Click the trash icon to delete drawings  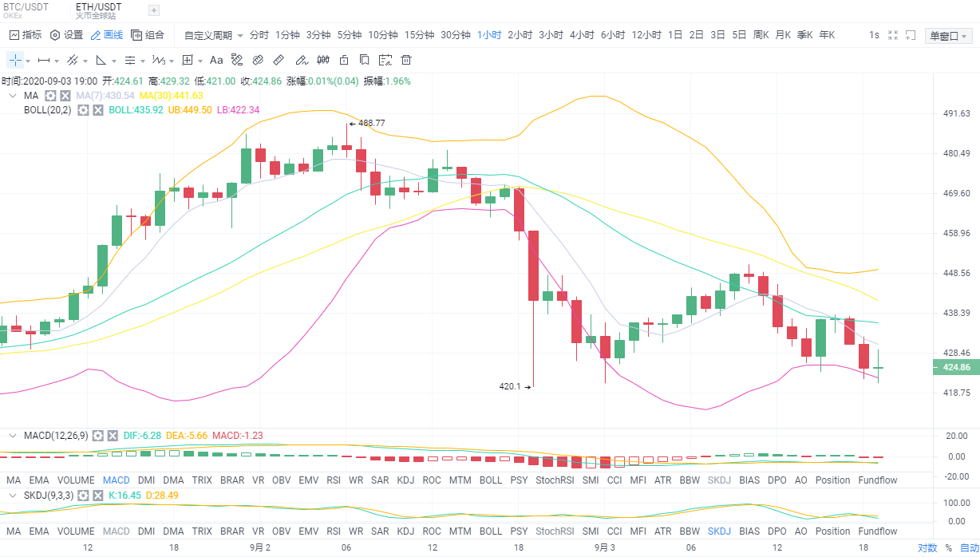[x=406, y=60]
